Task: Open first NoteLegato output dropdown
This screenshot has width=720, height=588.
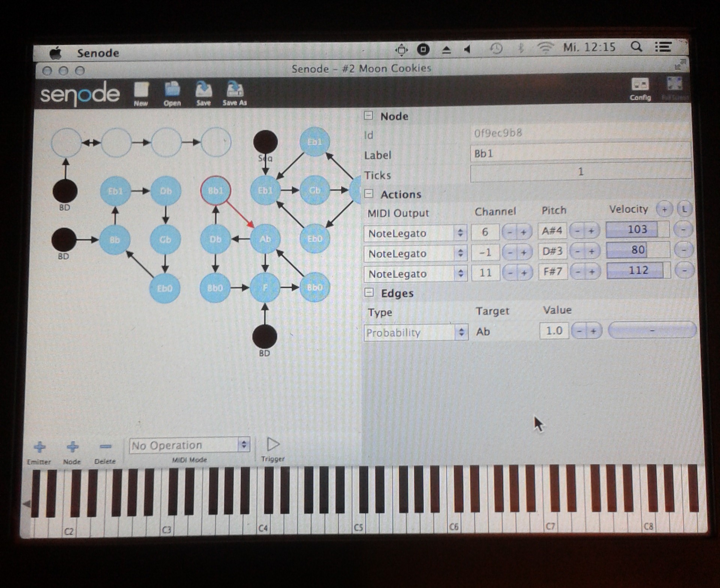Action: point(415,233)
